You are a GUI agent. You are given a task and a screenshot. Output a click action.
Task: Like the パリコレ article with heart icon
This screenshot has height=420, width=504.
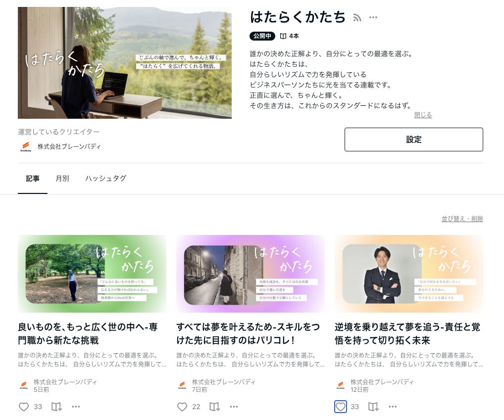point(182,407)
